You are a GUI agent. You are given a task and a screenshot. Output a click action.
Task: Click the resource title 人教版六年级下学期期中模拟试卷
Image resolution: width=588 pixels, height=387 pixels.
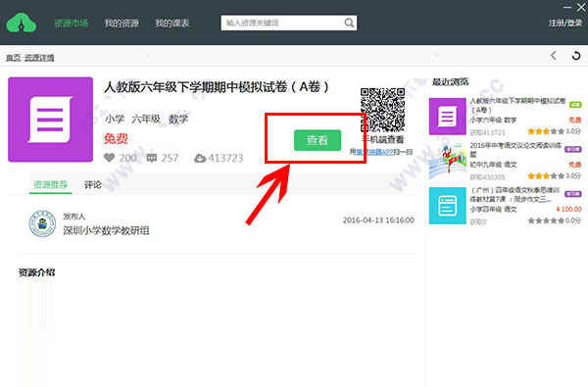point(216,87)
